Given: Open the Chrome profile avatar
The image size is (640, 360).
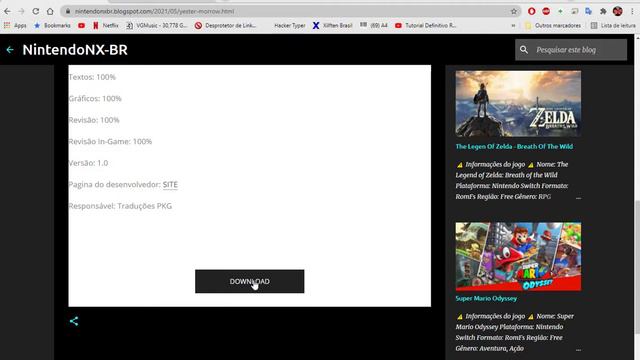Looking at the screenshot, I should pos(618,11).
